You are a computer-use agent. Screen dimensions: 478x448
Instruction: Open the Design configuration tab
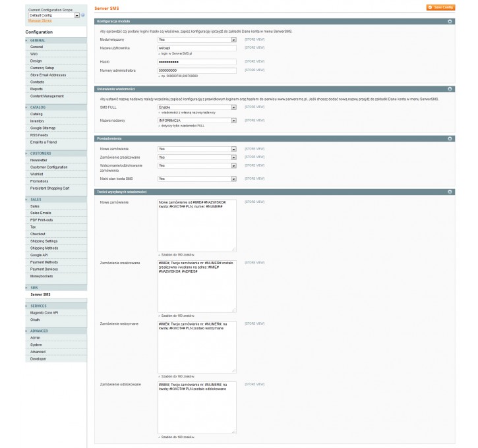click(56, 61)
